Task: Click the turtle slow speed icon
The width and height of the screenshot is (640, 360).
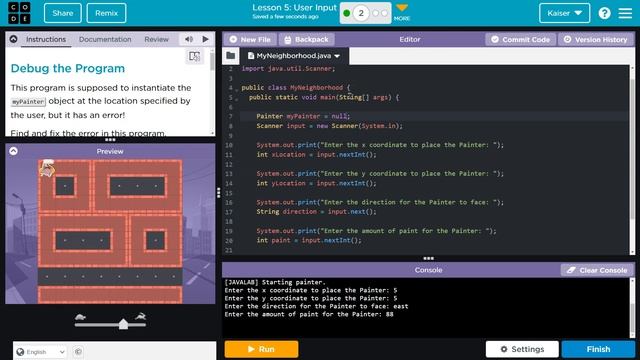Action: click(x=80, y=317)
